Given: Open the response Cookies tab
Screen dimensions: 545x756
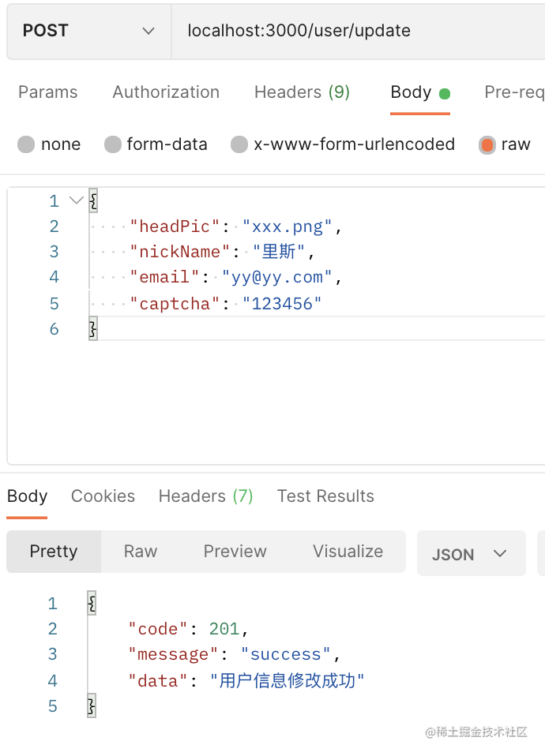Looking at the screenshot, I should (103, 496).
